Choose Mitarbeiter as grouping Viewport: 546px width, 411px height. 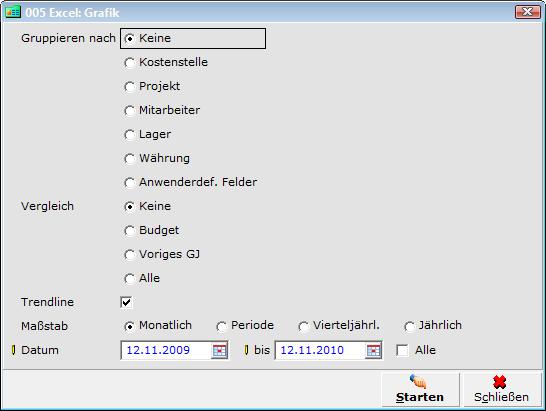pos(162,110)
